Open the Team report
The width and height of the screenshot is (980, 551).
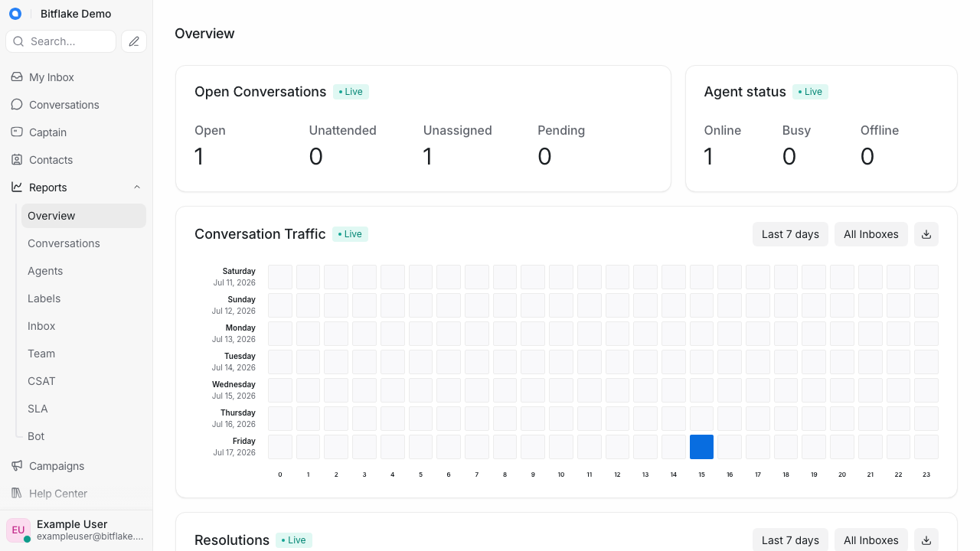pos(83,354)
